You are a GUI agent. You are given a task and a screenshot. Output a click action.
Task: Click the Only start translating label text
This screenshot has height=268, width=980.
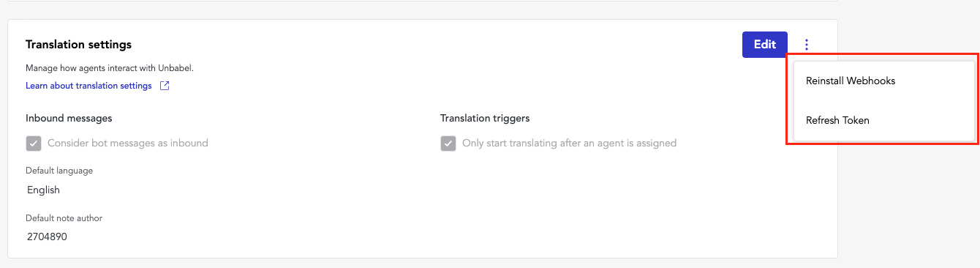[x=569, y=144]
